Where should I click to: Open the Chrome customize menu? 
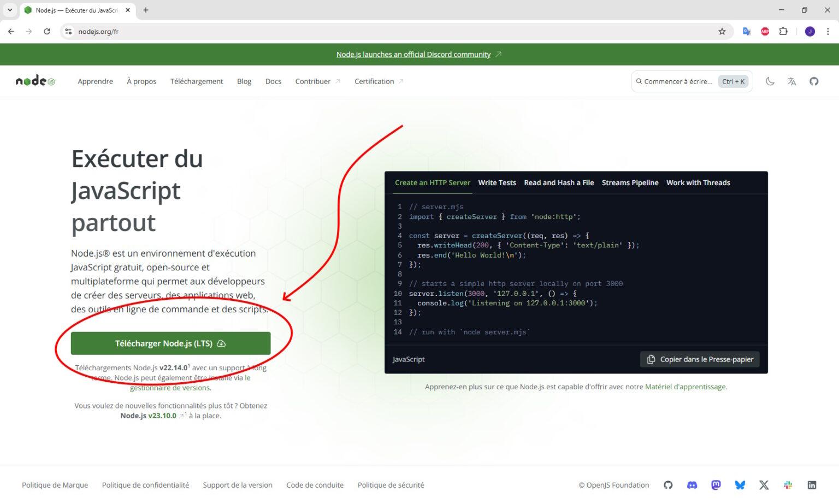pyautogui.click(x=828, y=31)
